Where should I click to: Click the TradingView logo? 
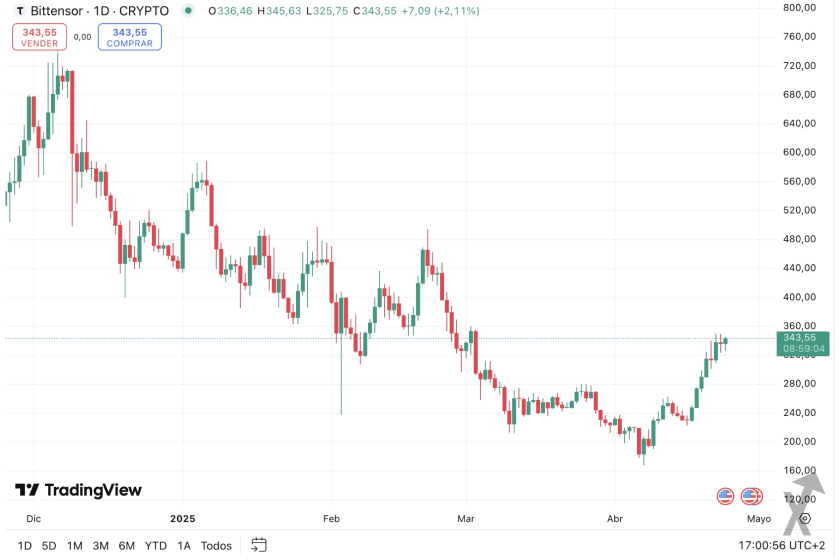78,490
